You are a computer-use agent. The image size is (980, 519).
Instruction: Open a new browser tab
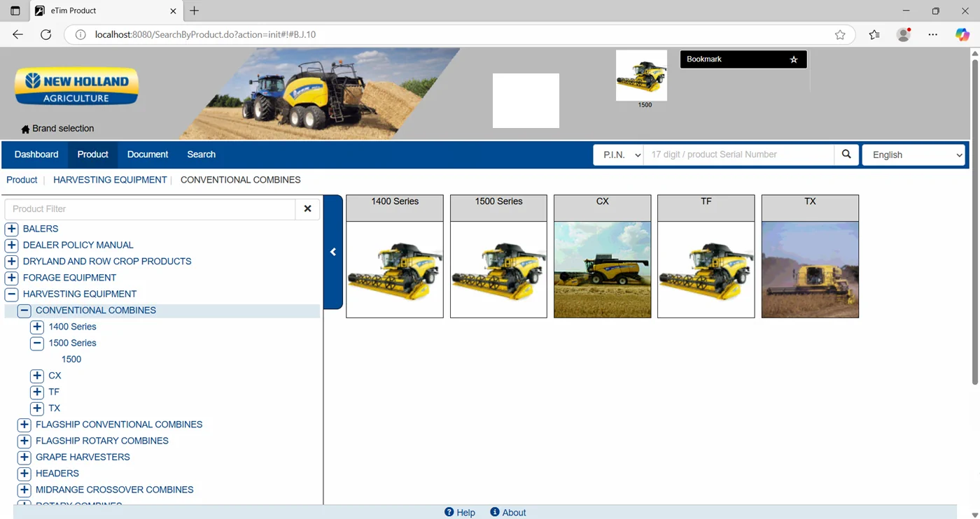point(195,10)
